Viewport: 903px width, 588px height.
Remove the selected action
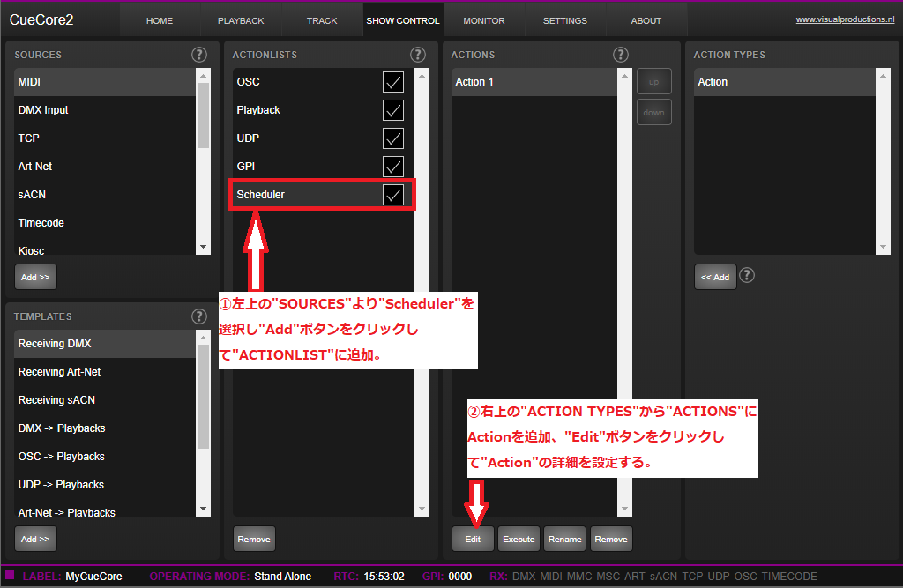click(x=611, y=539)
